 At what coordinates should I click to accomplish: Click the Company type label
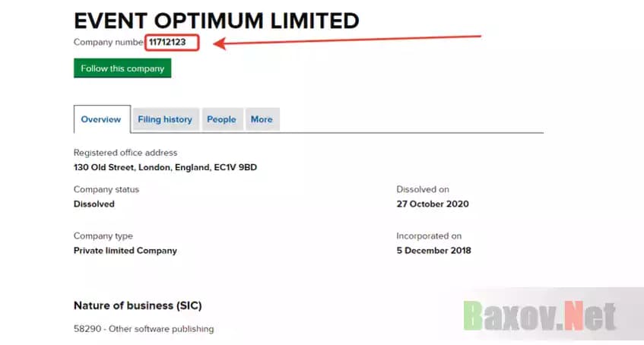[103, 236]
